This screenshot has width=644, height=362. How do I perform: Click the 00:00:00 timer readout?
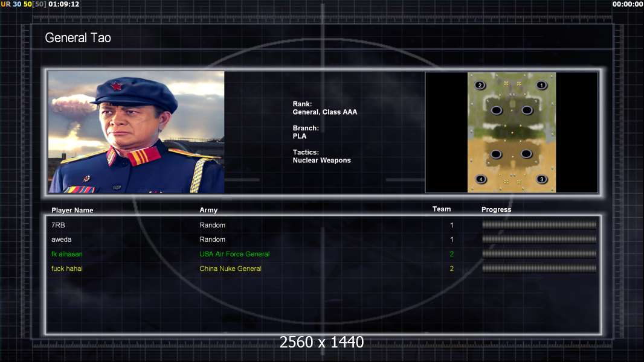(x=628, y=4)
